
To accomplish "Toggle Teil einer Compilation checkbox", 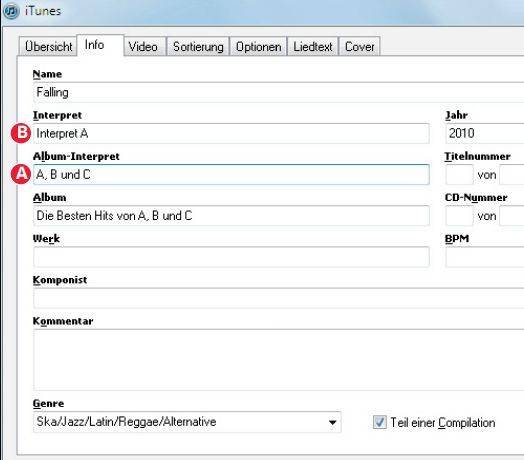I will click(x=380, y=422).
